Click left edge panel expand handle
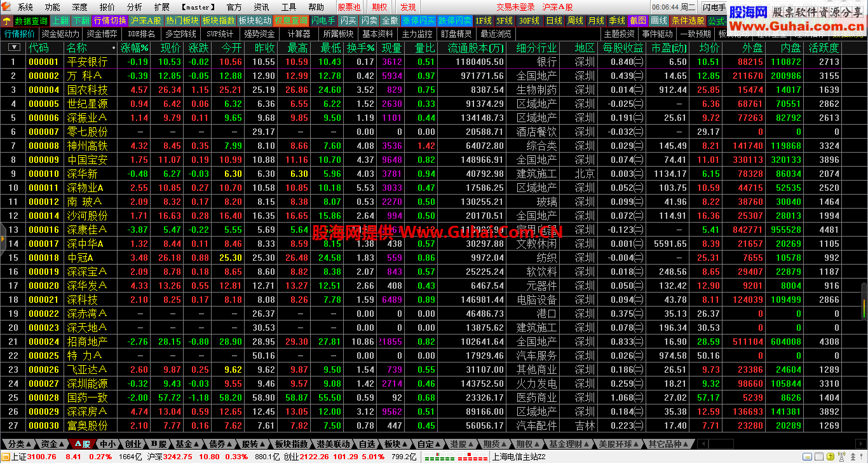Image resolution: width=868 pixels, height=463 pixels. point(2,238)
